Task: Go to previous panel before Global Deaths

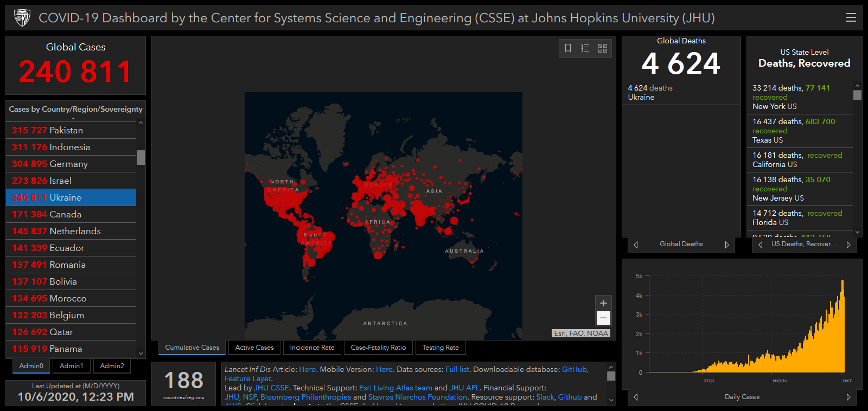Action: click(x=636, y=245)
